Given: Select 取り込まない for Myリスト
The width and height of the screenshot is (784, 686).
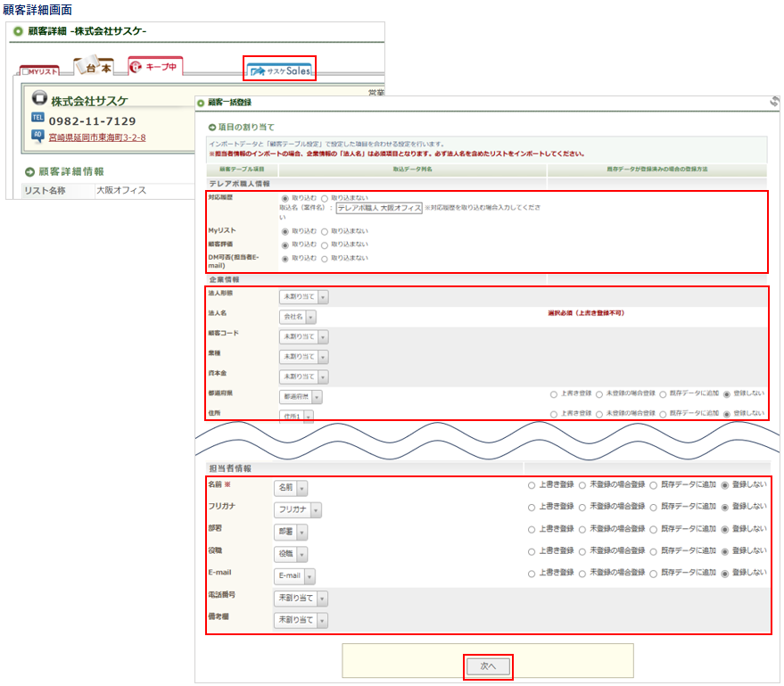Looking at the screenshot, I should point(325,232).
